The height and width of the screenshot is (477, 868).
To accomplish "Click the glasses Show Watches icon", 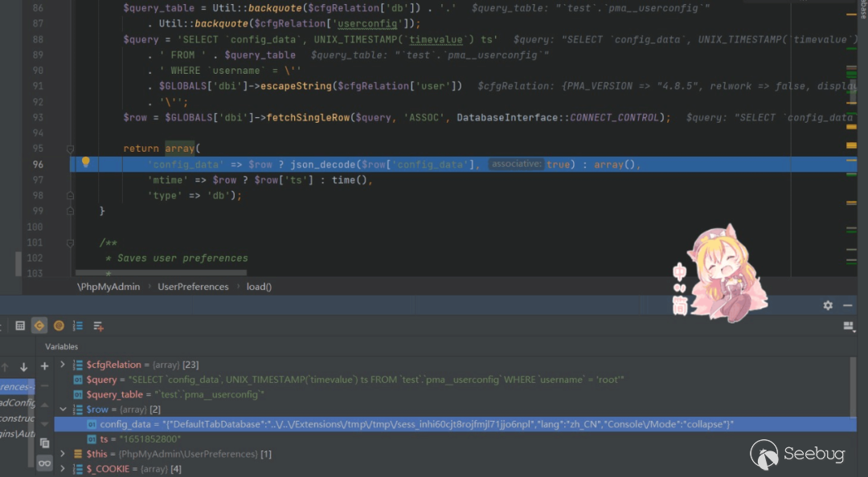I will click(x=44, y=463).
